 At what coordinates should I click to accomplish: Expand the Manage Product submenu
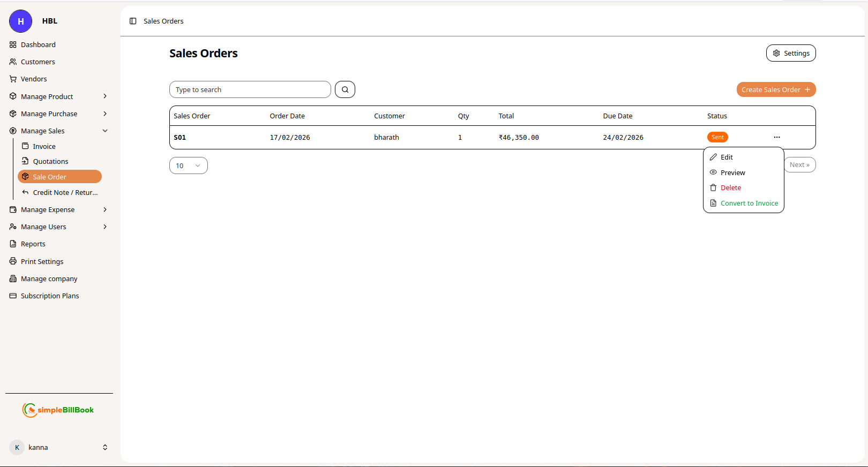point(59,96)
